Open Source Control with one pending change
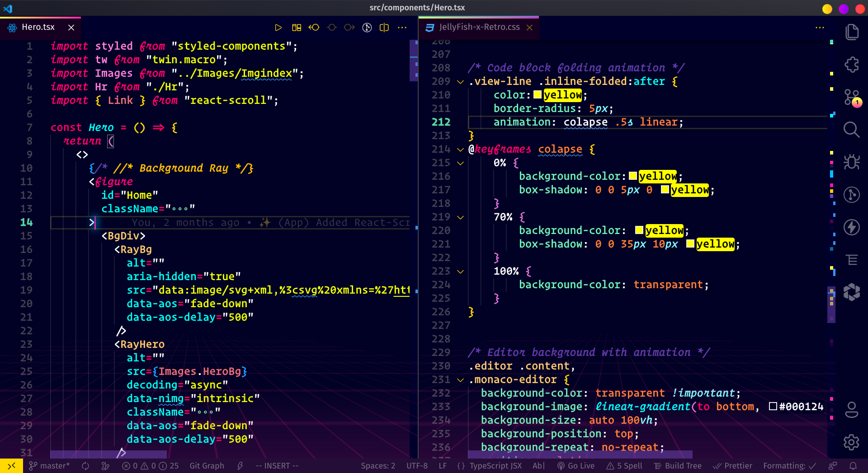This screenshot has height=473, width=868. point(852,97)
